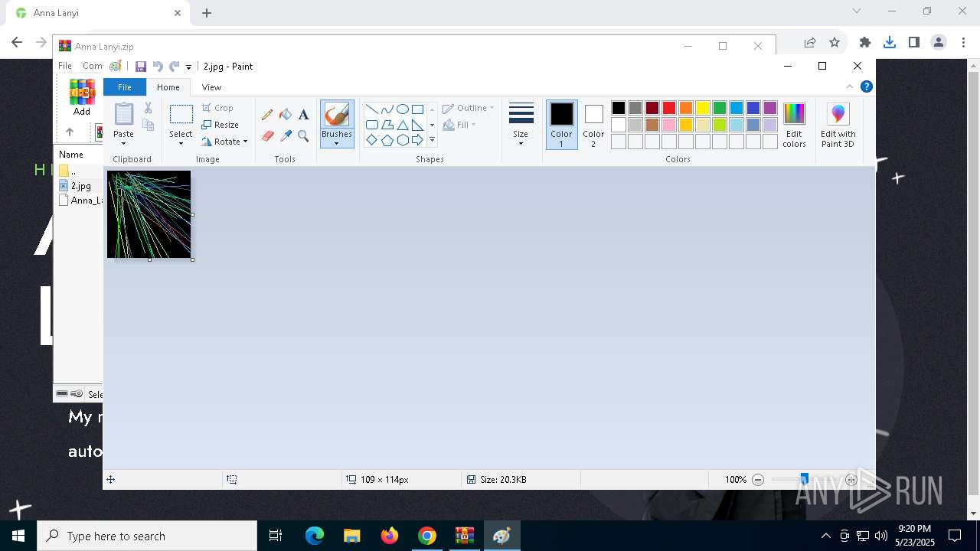This screenshot has width=980, height=551.
Task: Choose the Hexagon shape
Action: click(403, 140)
